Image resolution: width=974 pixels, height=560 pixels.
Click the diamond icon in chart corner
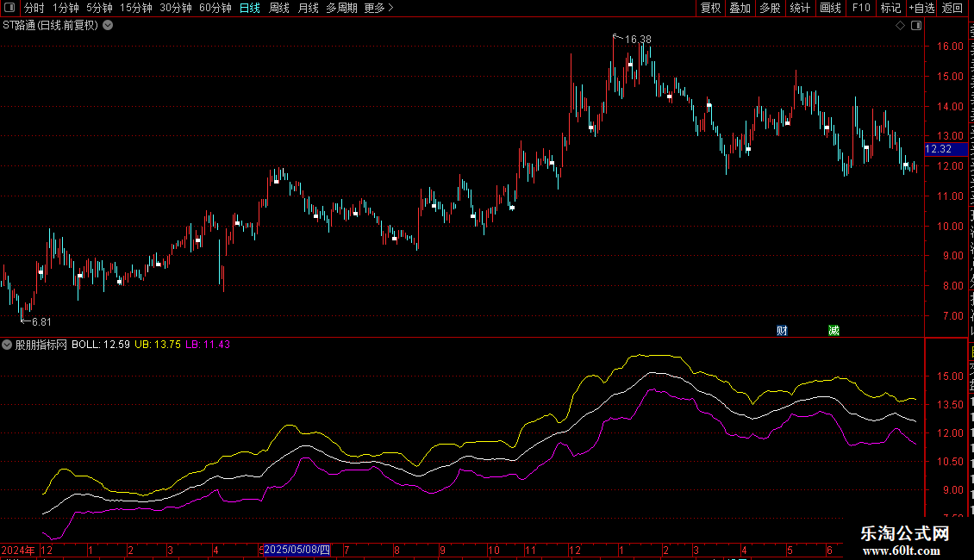click(900, 26)
